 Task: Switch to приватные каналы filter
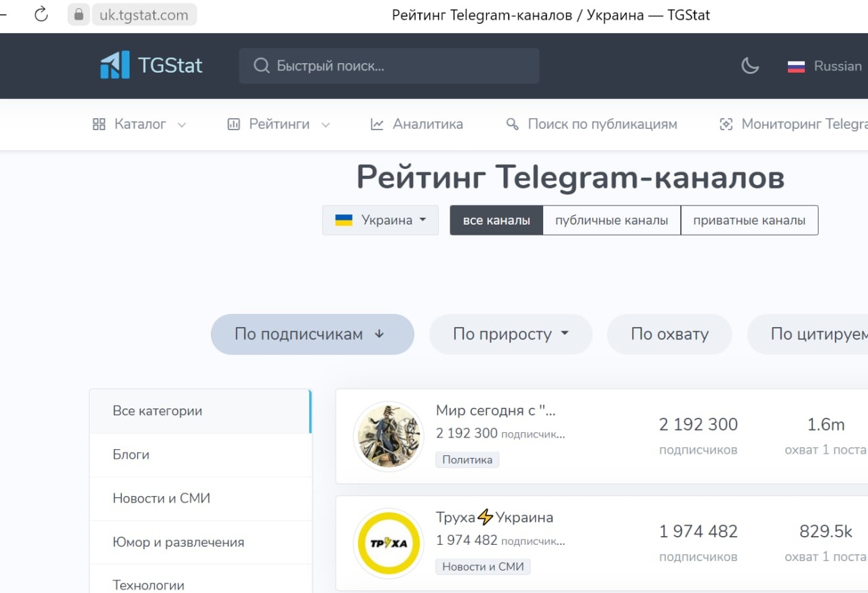tap(749, 221)
